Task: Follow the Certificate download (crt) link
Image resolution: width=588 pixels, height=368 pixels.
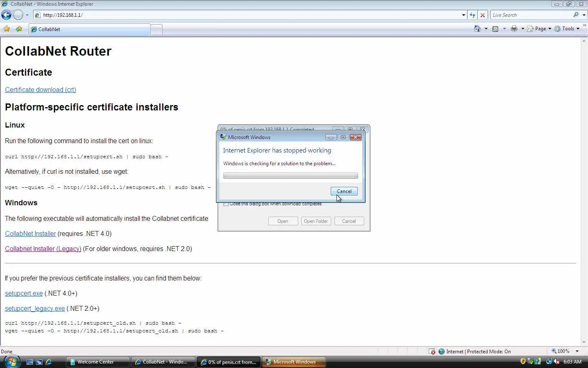Action: 40,90
